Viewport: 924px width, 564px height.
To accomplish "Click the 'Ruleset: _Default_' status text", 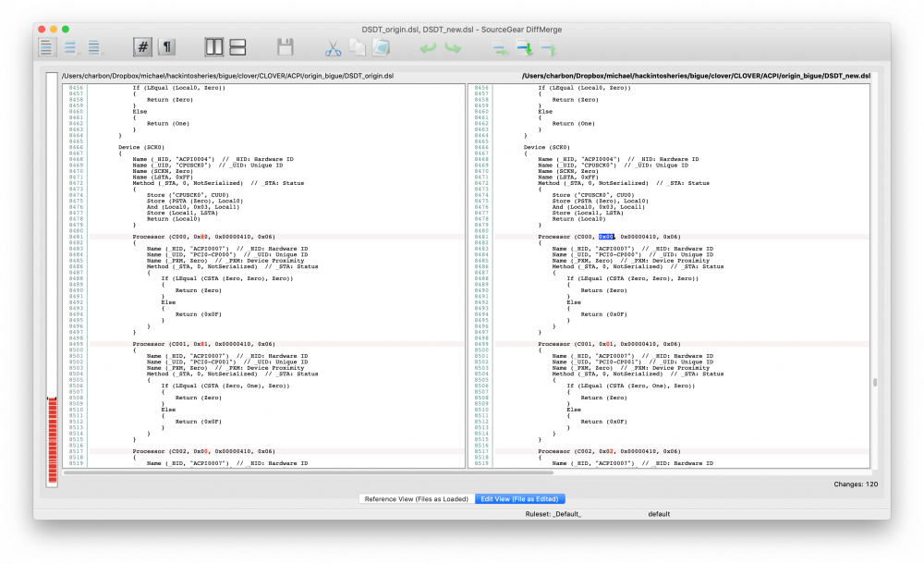I will pos(553,514).
